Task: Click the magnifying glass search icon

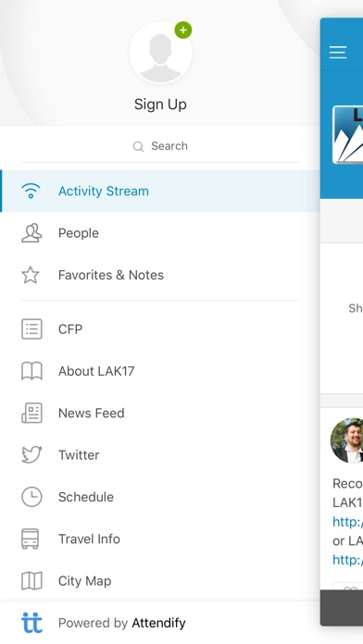Action: pos(139,146)
